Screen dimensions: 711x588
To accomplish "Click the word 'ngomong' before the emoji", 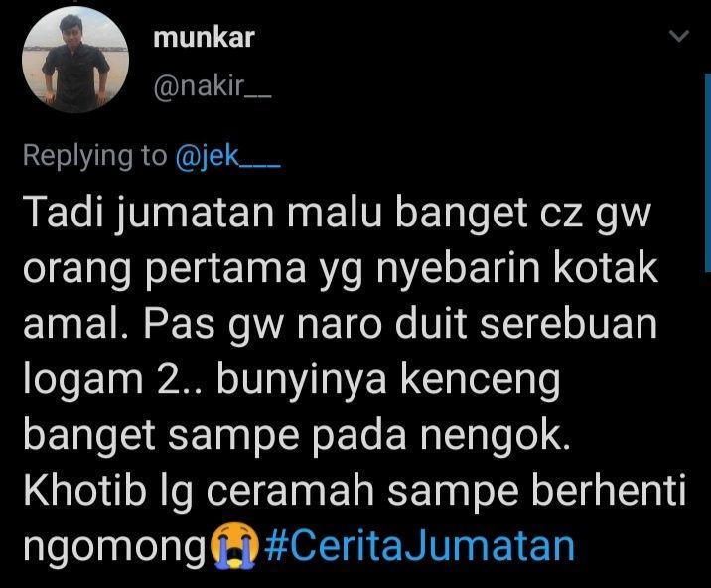I will (115, 547).
